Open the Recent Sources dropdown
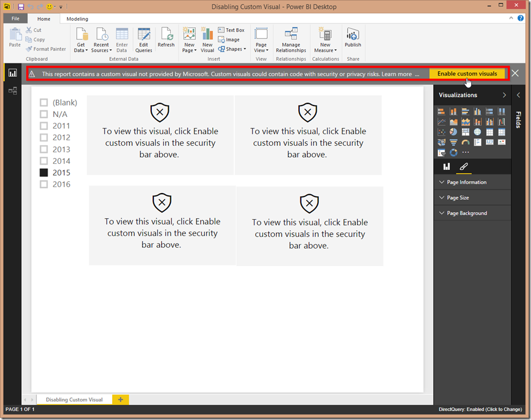Screen dimensions: 531x420 click(x=101, y=40)
